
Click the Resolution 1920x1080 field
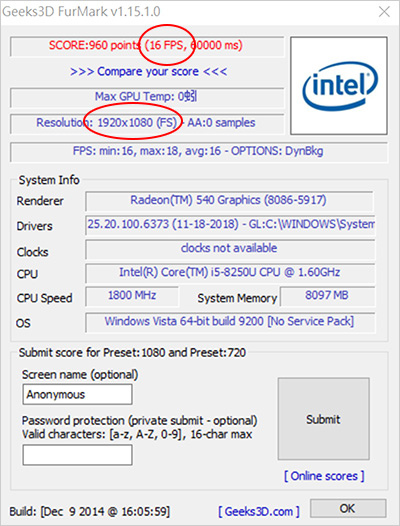147,124
